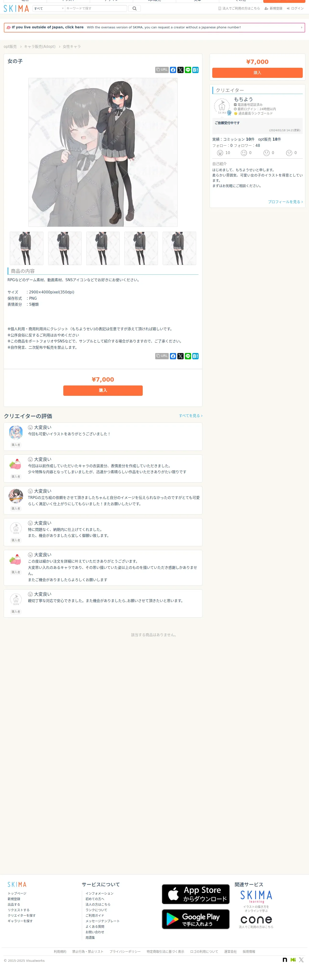The image size is (309, 980).
Task: Open リクエストする in footer column
Action: pyautogui.click(x=19, y=910)
